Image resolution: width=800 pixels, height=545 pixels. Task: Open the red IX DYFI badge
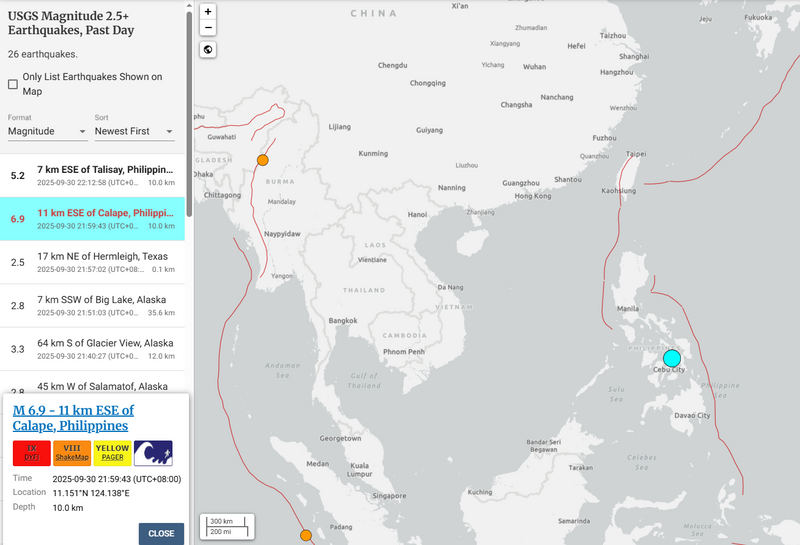(31, 454)
